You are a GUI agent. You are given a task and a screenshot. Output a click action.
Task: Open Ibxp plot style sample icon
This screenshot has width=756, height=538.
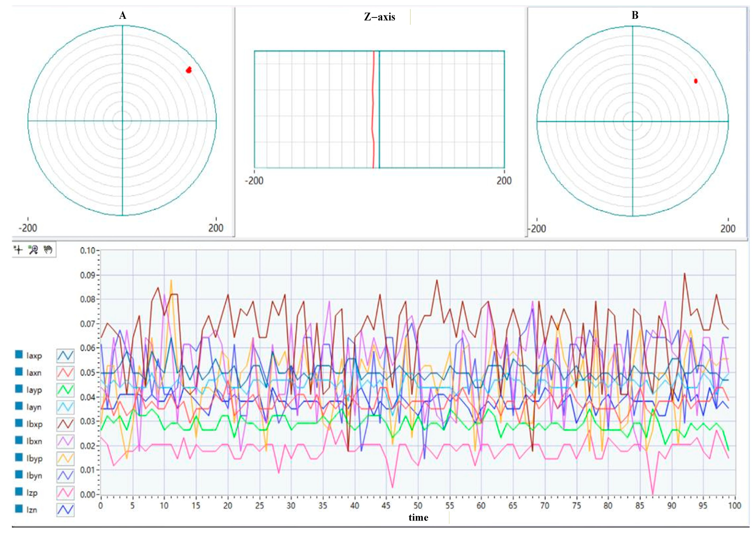[x=65, y=424]
